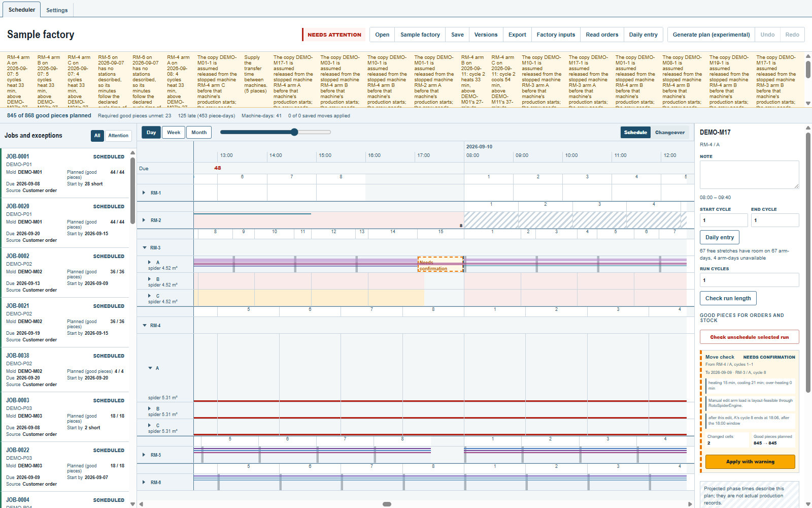Switch timeline to Month view
Viewport: 812px width, 508px height.
click(199, 133)
